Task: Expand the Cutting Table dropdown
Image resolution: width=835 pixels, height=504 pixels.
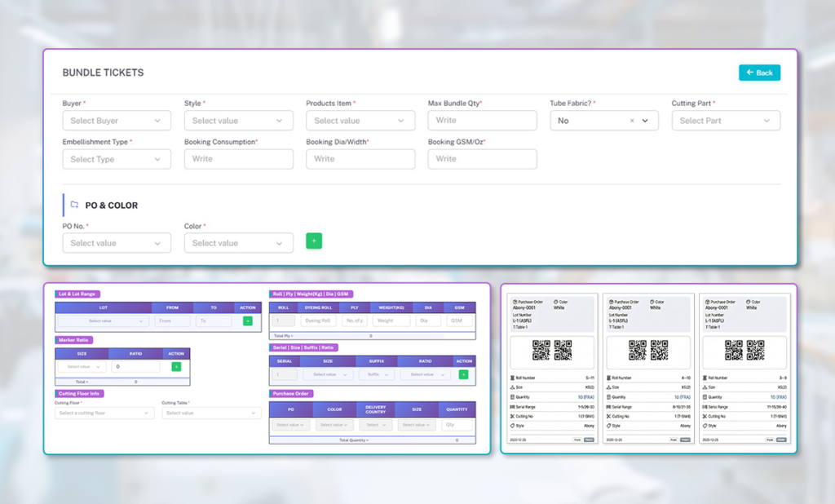Action: pos(211,413)
